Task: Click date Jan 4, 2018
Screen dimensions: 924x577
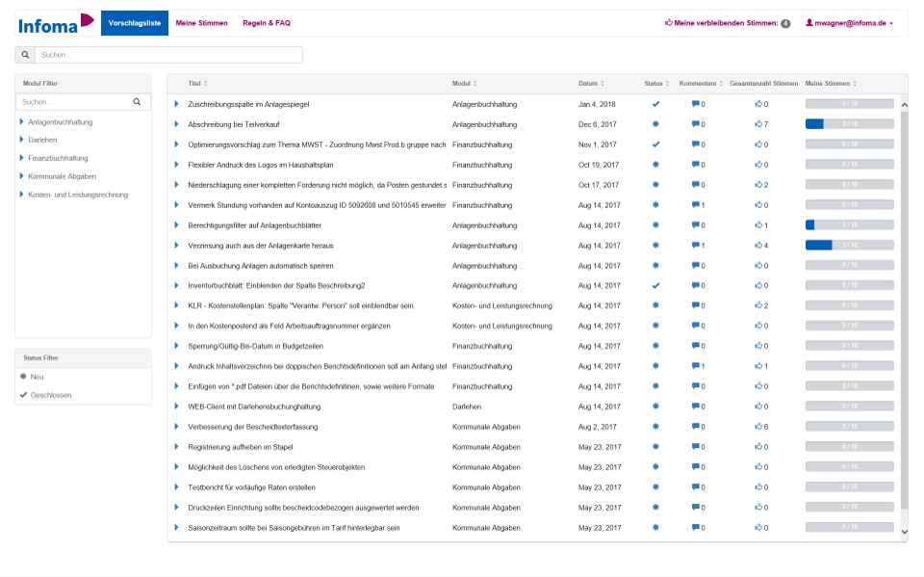Action: [597, 104]
